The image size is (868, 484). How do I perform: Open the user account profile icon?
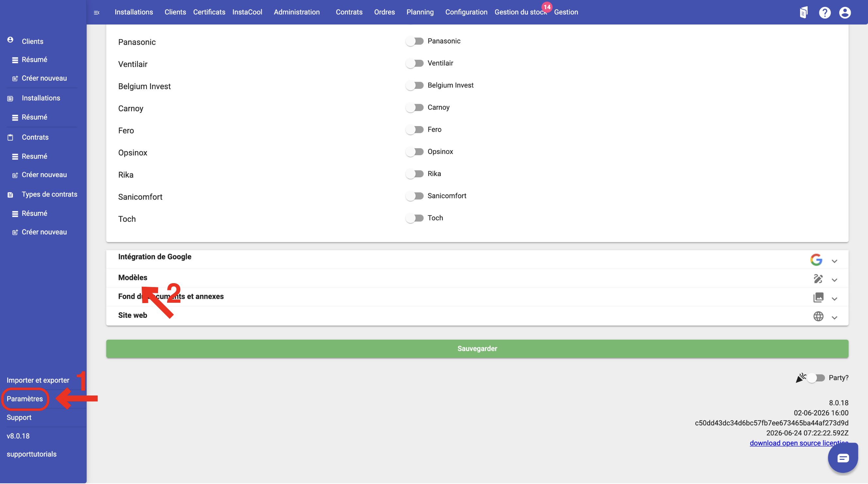pyautogui.click(x=845, y=12)
